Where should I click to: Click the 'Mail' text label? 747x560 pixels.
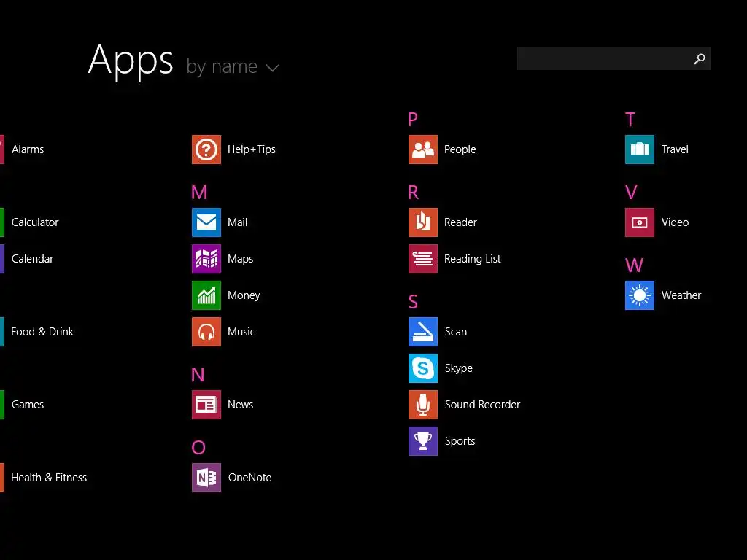pos(237,222)
